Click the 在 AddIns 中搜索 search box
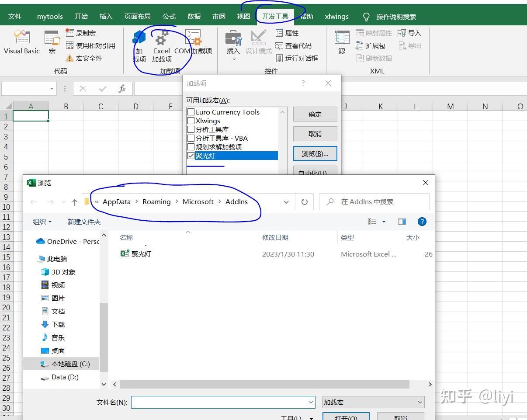The image size is (527, 420). 374,202
